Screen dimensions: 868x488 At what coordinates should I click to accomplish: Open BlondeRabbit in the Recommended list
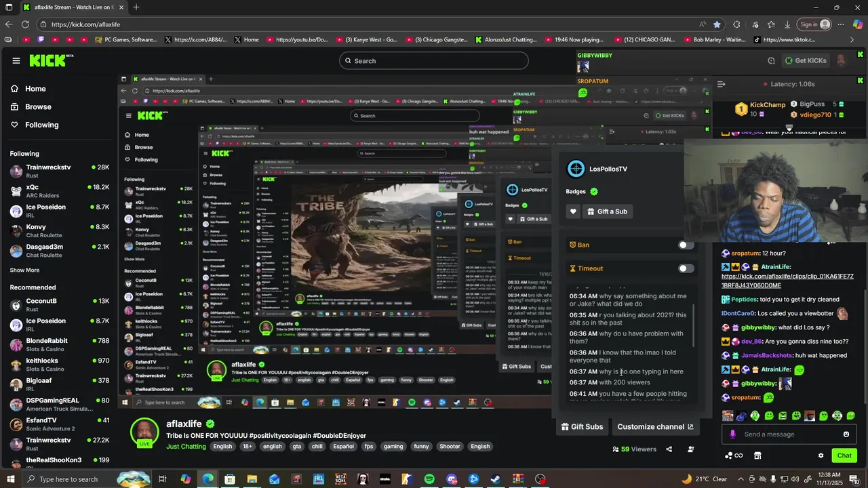tap(60, 344)
